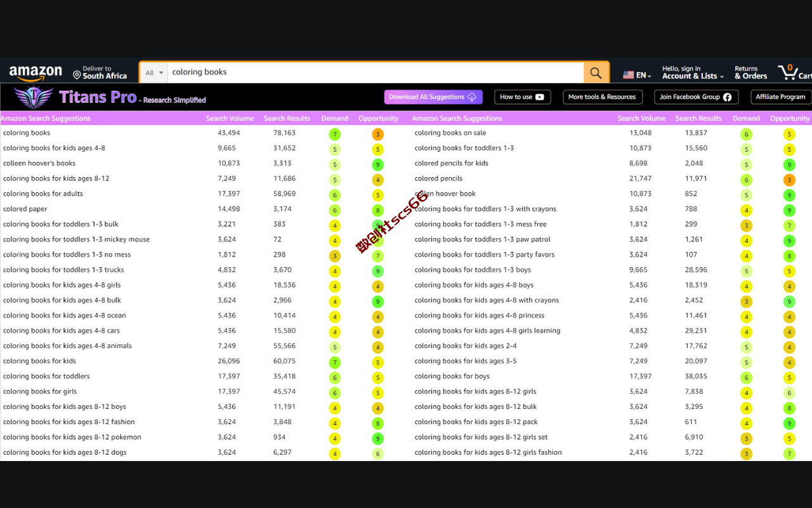Select 'coloring books for kids ages 4-8 ocean'

[64, 316]
